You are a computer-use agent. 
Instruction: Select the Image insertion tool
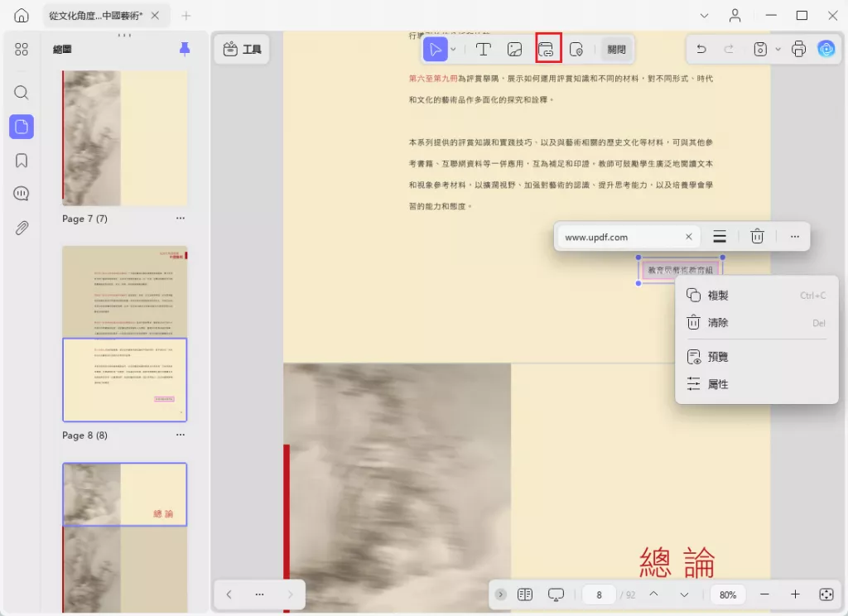[515, 49]
